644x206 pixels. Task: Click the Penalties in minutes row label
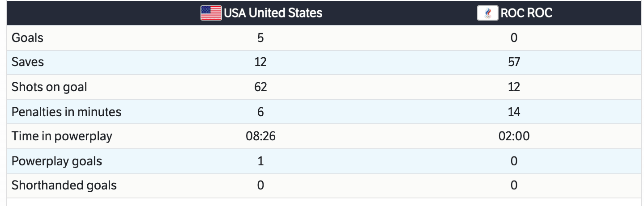(x=66, y=112)
